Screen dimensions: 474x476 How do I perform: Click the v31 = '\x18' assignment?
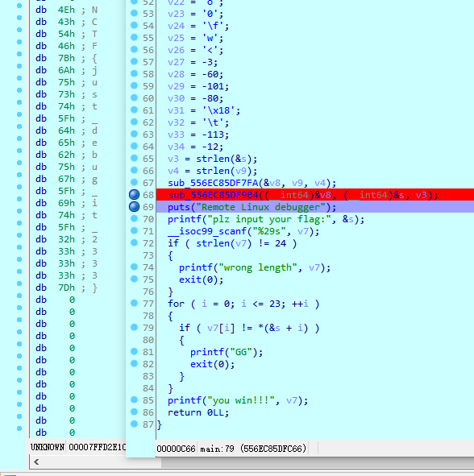pos(204,110)
